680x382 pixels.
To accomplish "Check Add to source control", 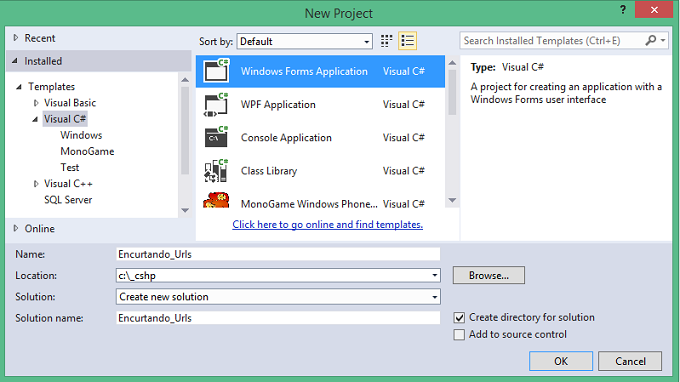I will (x=459, y=334).
